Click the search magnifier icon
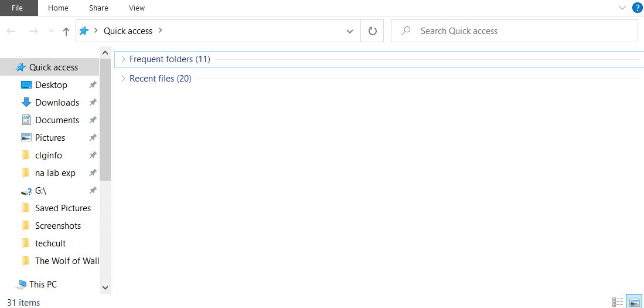 tap(406, 31)
